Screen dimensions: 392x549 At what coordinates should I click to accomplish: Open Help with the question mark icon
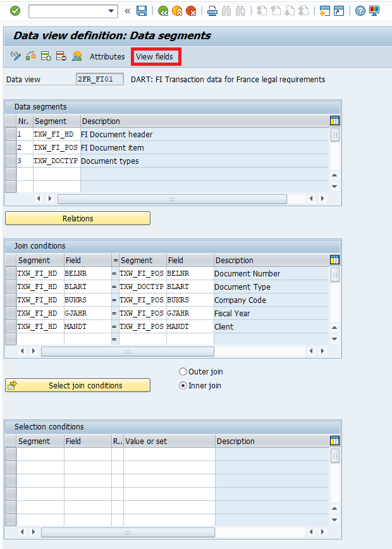(x=360, y=11)
